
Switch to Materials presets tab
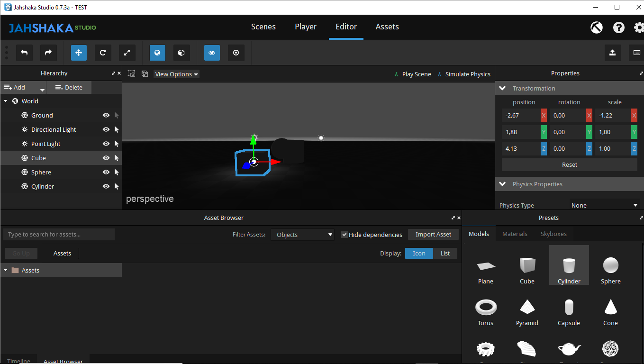(515, 234)
